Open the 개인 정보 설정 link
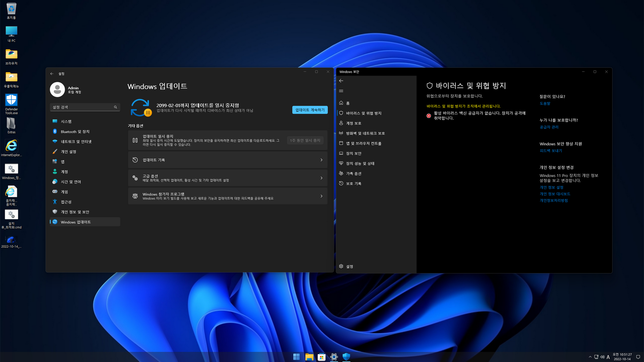This screenshot has height=362, width=644. coord(552,187)
